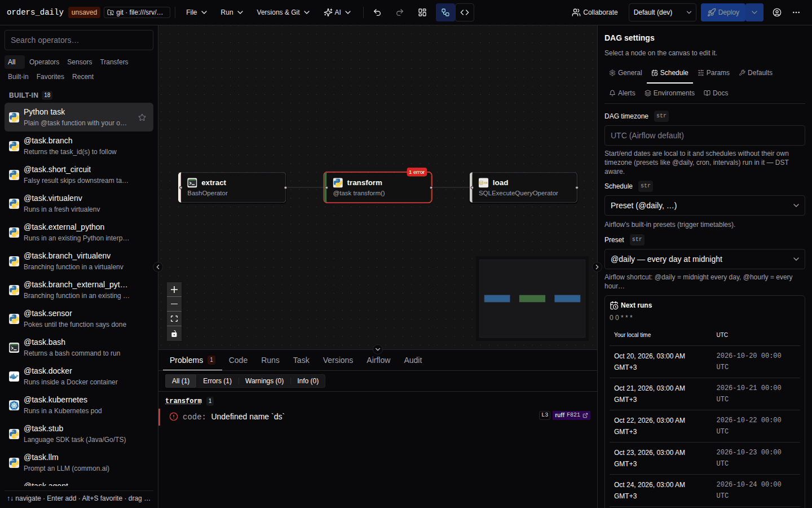812x508 pixels.
Task: Open the Default (dev) environment dropdown
Action: (663, 12)
